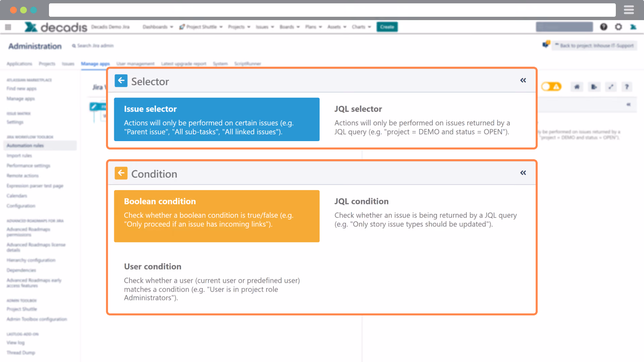Screen dimensions: 644x362
Task: Expand the Issues menu in top navigation
Action: pyautogui.click(x=265, y=27)
